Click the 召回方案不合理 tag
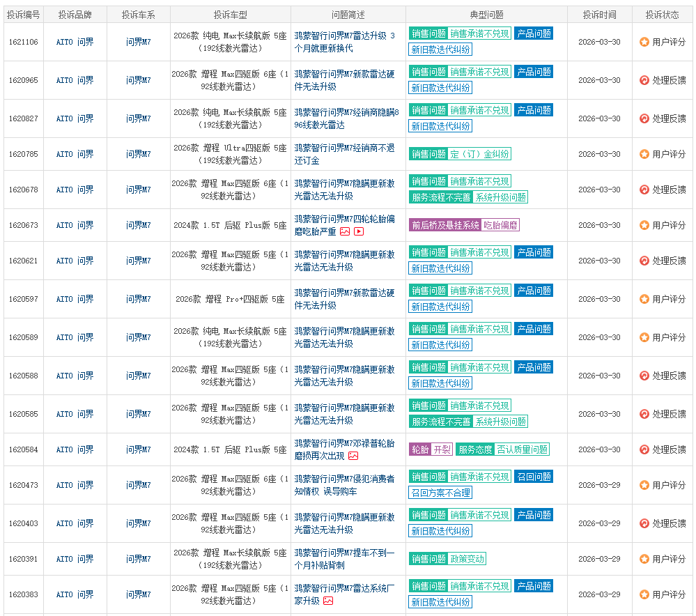The width and height of the screenshot is (696, 616). coord(440,493)
